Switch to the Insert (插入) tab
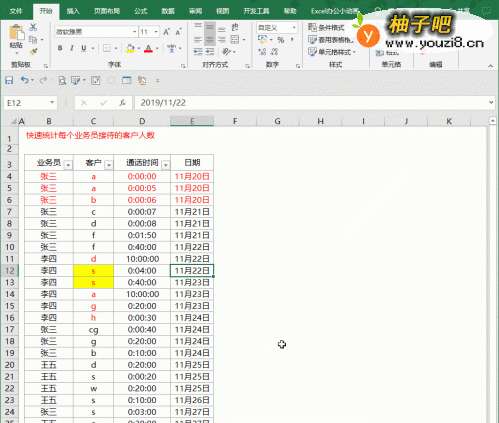The height and width of the screenshot is (423, 499). click(73, 11)
